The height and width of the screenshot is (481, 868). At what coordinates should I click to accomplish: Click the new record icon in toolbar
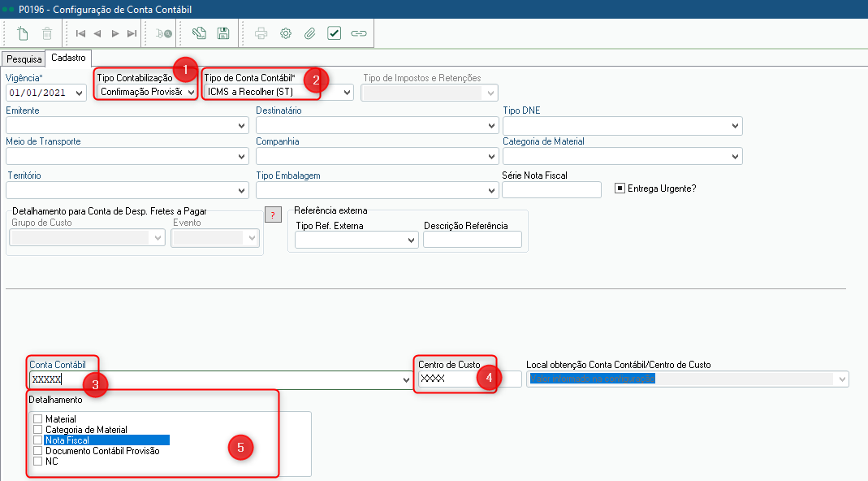click(23, 33)
